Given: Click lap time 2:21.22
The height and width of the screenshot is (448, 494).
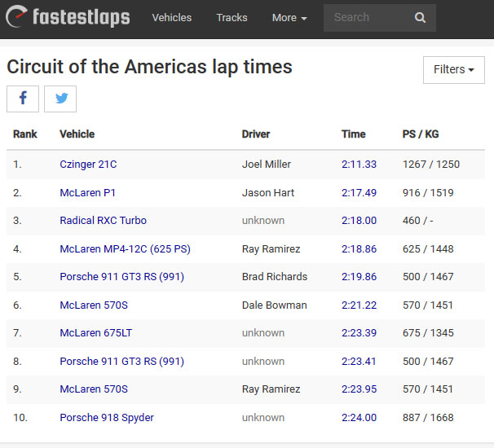Looking at the screenshot, I should pyautogui.click(x=359, y=305).
